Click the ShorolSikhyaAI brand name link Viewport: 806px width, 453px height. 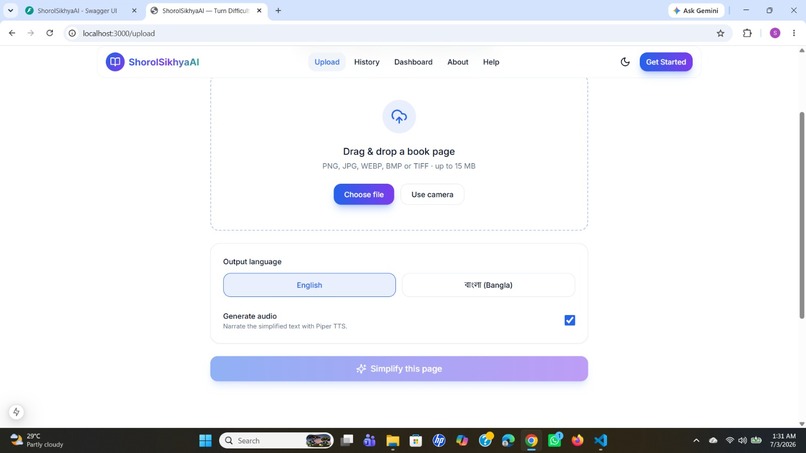pyautogui.click(x=163, y=62)
